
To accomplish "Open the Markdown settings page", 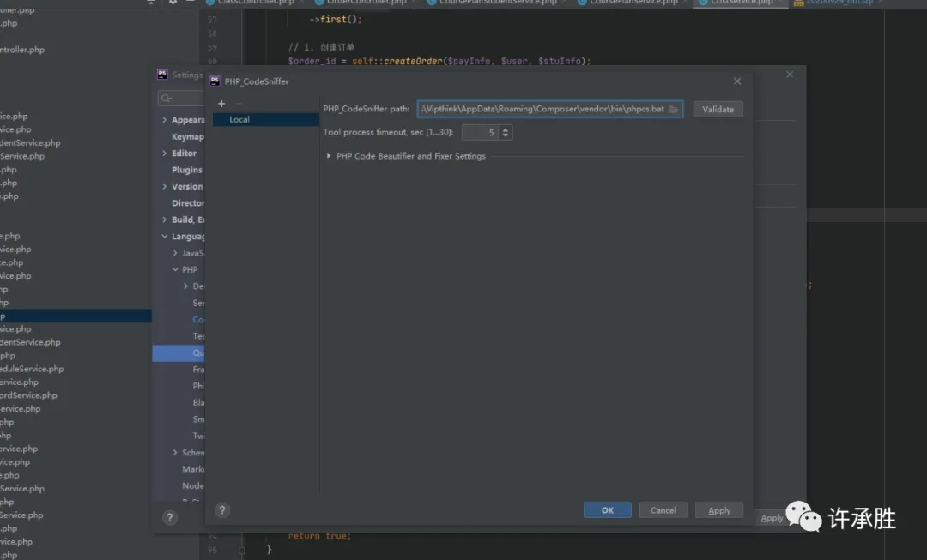I will 193,469.
